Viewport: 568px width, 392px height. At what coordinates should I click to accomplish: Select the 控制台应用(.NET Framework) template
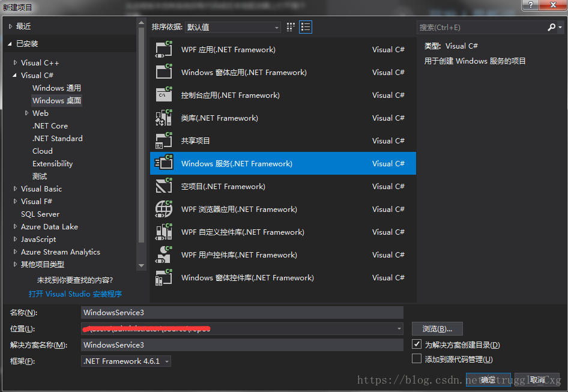coord(283,95)
